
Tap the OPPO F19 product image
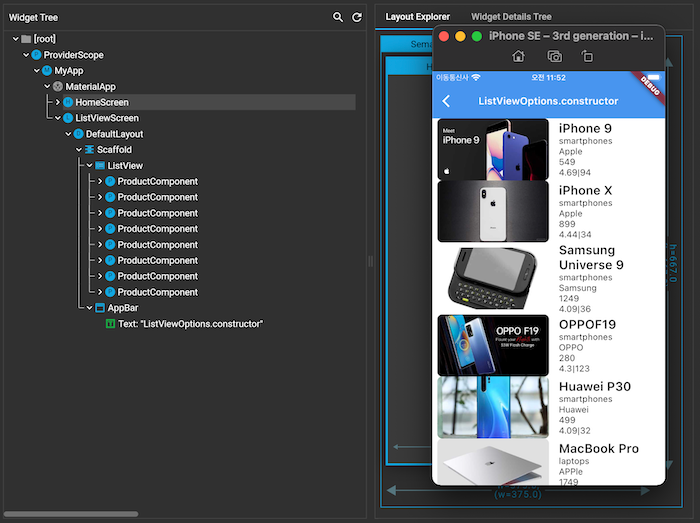coord(493,345)
